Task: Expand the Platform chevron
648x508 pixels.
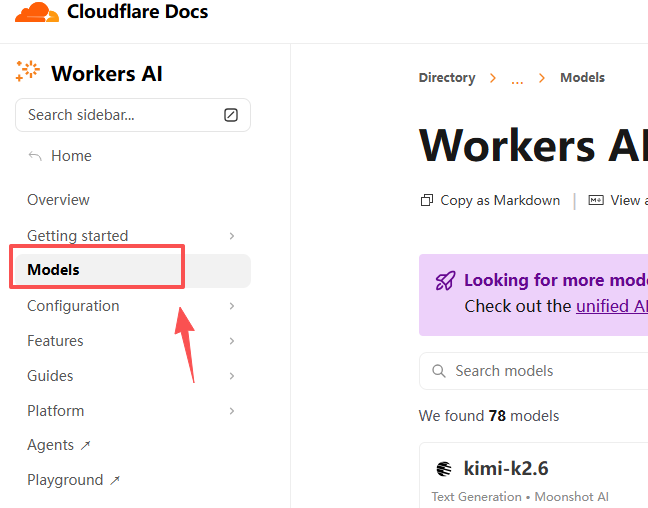Action: (x=232, y=411)
